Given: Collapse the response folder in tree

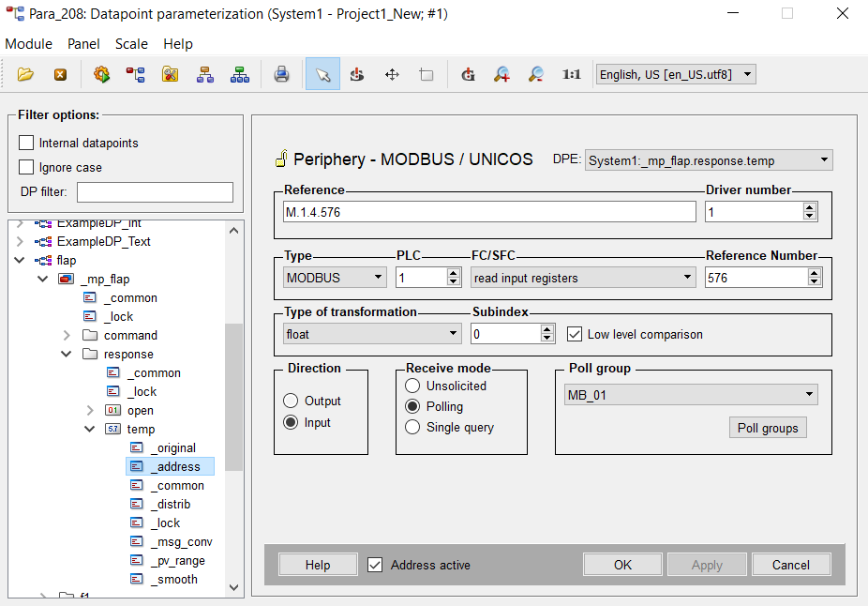Looking at the screenshot, I should click(67, 355).
